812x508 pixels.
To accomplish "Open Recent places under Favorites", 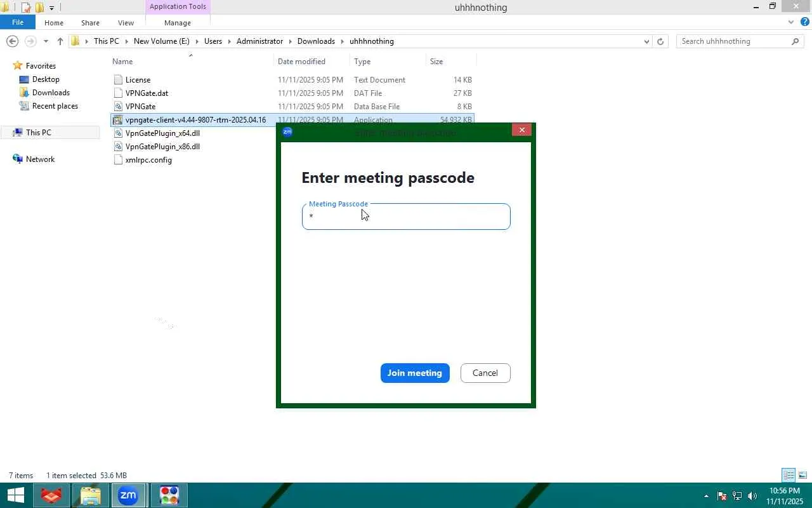I will pyautogui.click(x=55, y=106).
